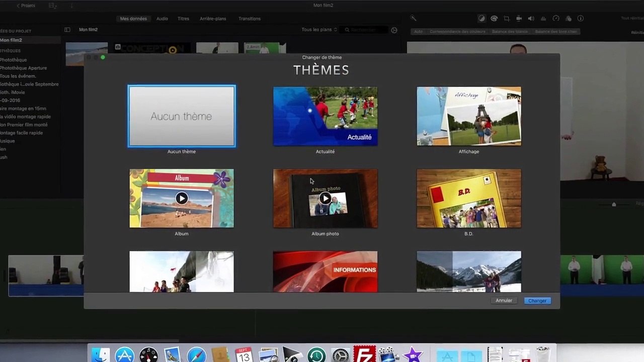Viewport: 644px width, 362px height.
Task: Click the download arrow icon in toolbar
Action: (x=71, y=6)
